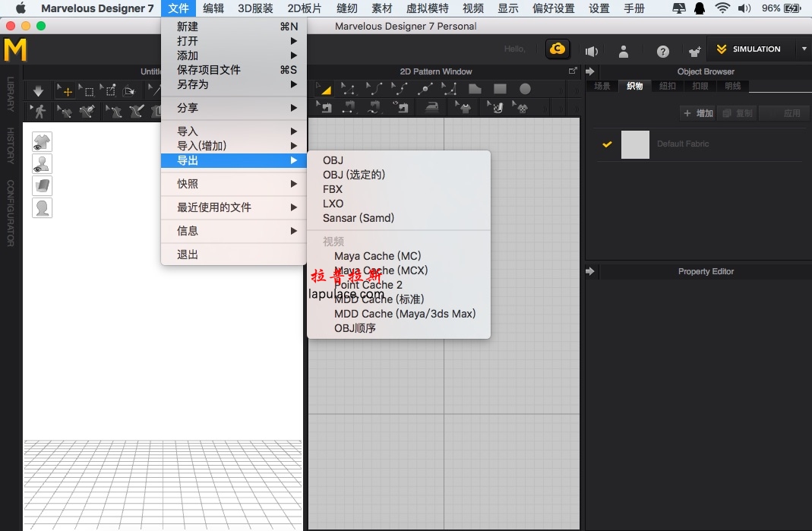Collapse the Object Browser panel arrow

590,71
